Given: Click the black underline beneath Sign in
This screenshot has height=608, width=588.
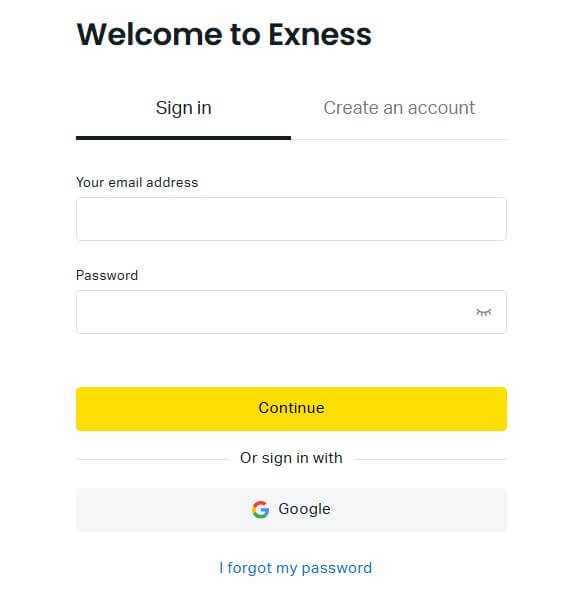Looking at the screenshot, I should click(183, 138).
